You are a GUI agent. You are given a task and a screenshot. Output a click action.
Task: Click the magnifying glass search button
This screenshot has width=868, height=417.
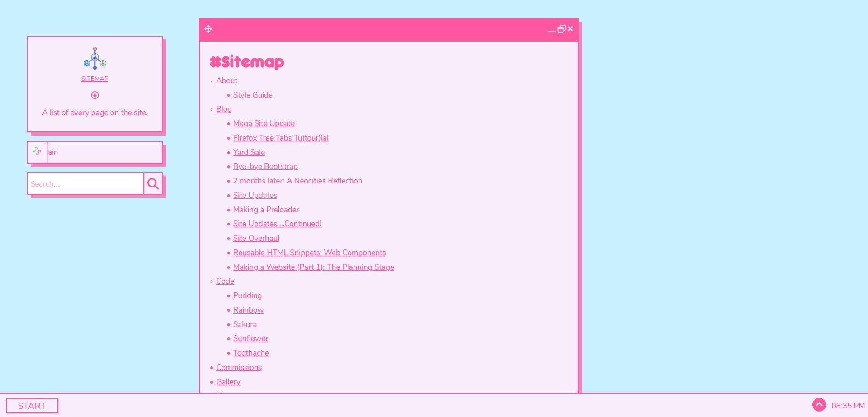tap(153, 184)
